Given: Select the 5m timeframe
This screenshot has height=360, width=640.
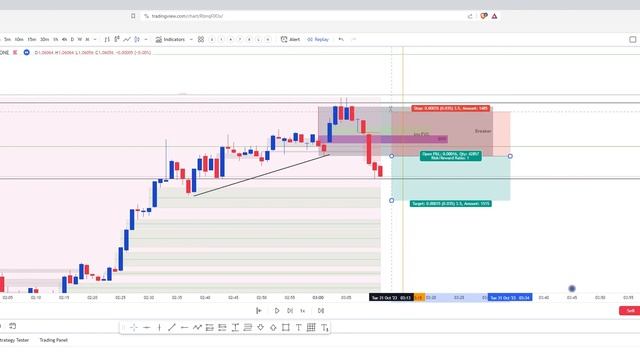Looking at the screenshot, I should pos(7,40).
